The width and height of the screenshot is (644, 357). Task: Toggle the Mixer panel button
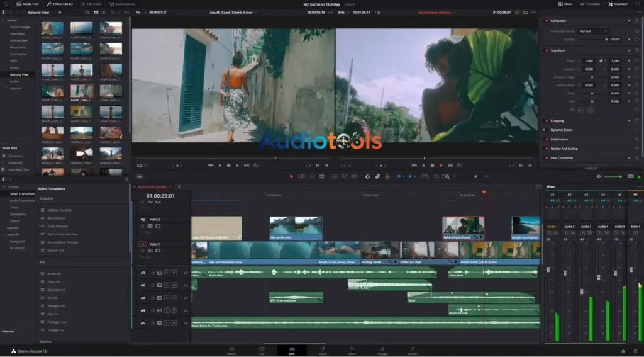565,4
